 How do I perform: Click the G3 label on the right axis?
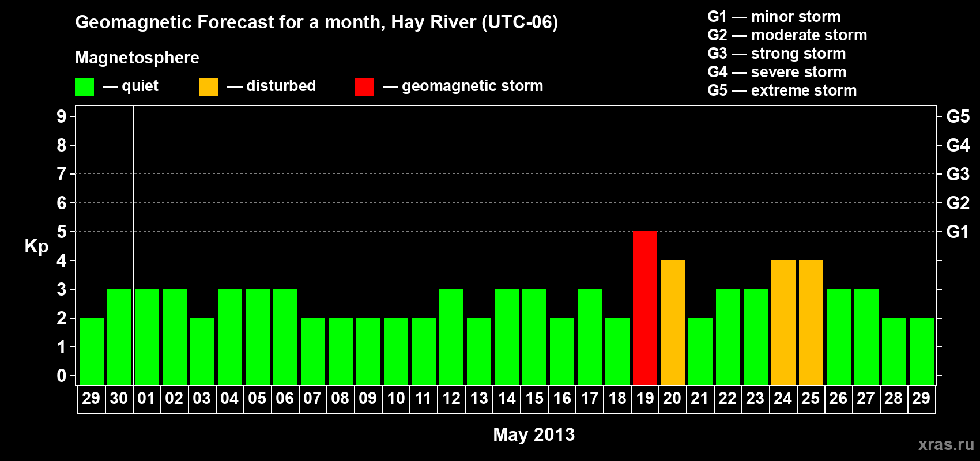958,174
